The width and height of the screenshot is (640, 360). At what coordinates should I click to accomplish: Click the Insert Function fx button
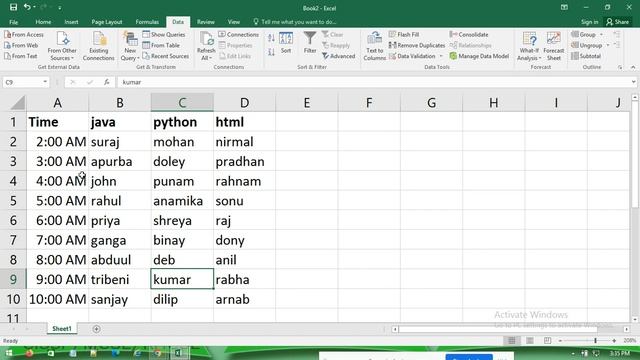(x=107, y=82)
